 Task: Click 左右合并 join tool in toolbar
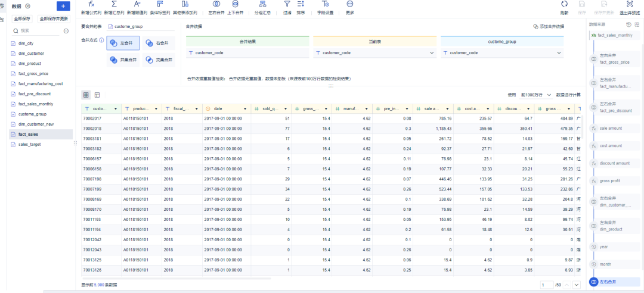coord(216,7)
